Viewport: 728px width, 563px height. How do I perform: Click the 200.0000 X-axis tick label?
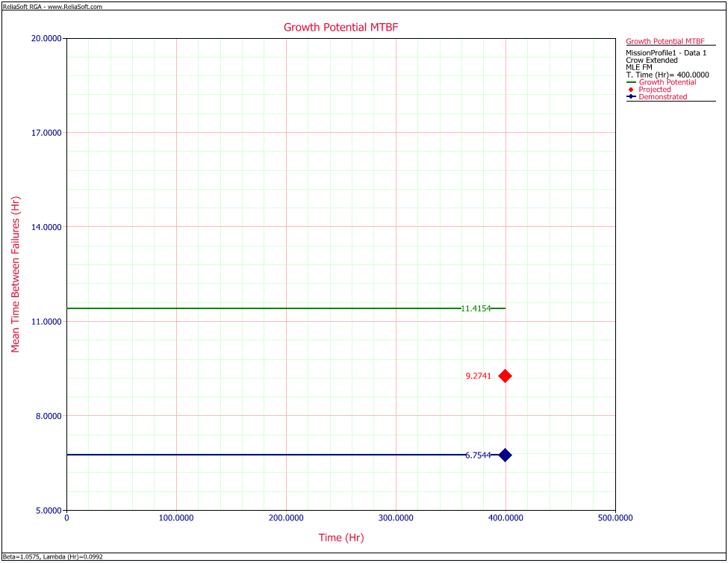[x=286, y=518]
